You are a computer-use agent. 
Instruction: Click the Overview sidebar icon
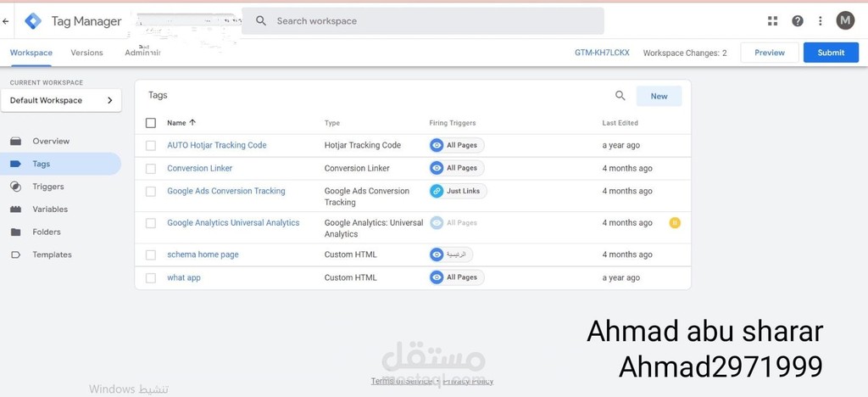pyautogui.click(x=15, y=141)
